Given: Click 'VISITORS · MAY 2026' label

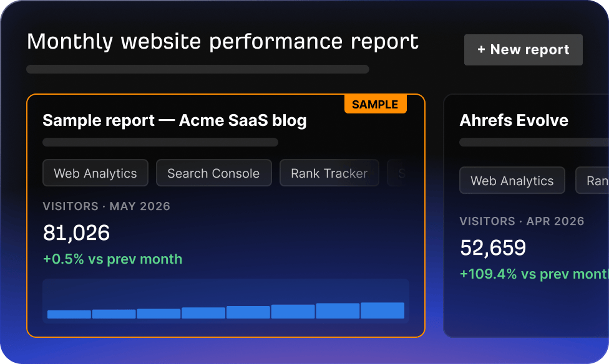Looking at the screenshot, I should (107, 206).
